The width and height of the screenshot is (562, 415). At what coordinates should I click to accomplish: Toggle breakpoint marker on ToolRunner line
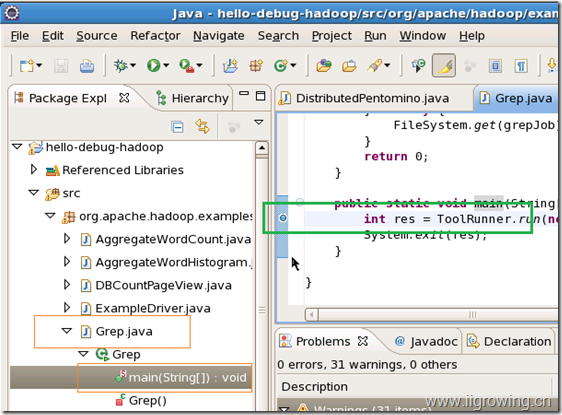(x=283, y=218)
